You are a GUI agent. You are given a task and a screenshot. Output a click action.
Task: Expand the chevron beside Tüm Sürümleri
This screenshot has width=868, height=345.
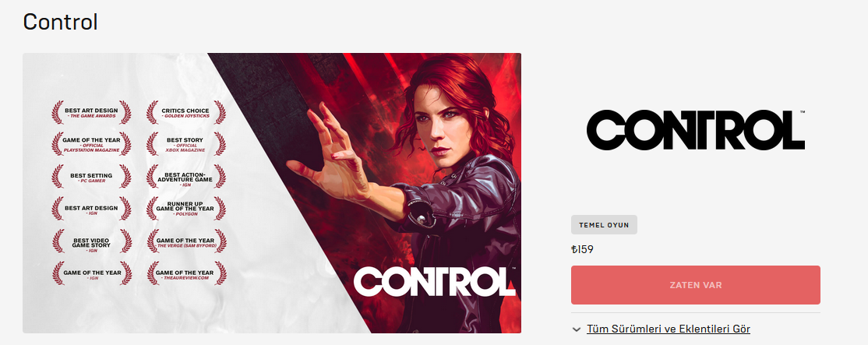[x=577, y=329]
